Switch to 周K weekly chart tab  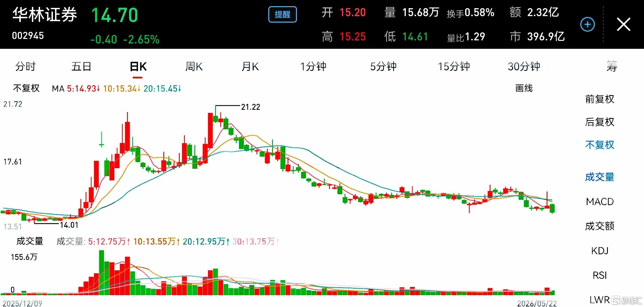tap(194, 67)
